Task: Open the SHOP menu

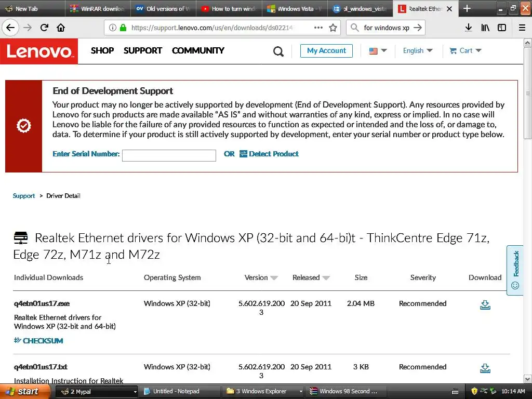Action: coord(102,50)
